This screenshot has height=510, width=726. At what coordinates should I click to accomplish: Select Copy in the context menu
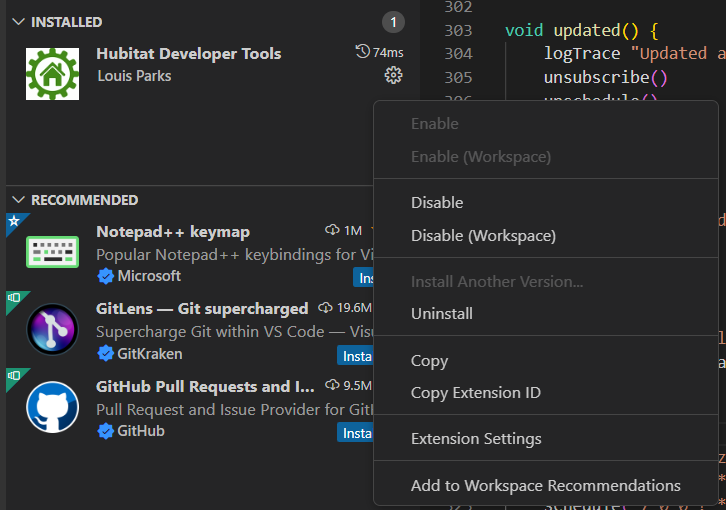click(545, 360)
